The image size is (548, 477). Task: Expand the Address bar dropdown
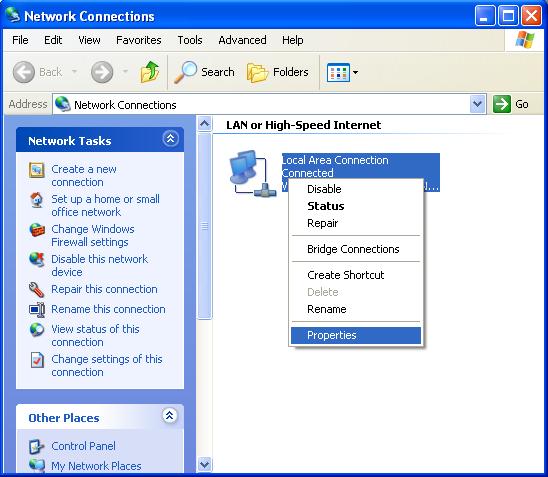click(x=477, y=104)
